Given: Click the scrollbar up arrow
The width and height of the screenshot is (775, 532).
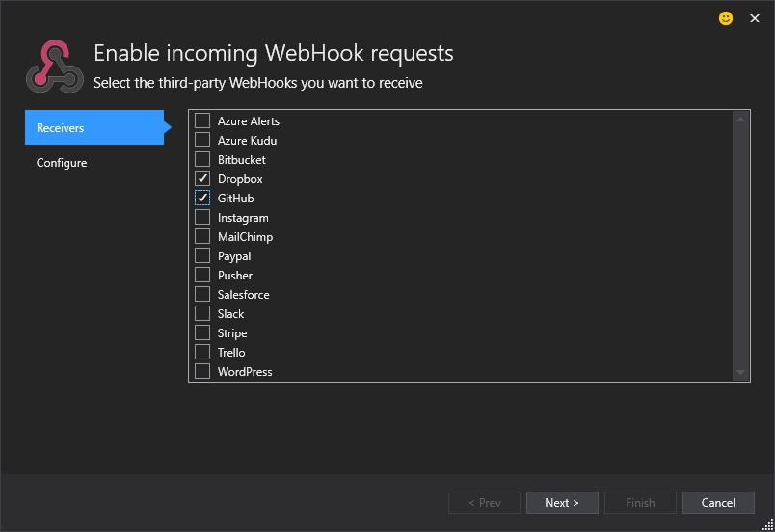Looking at the screenshot, I should 740,120.
